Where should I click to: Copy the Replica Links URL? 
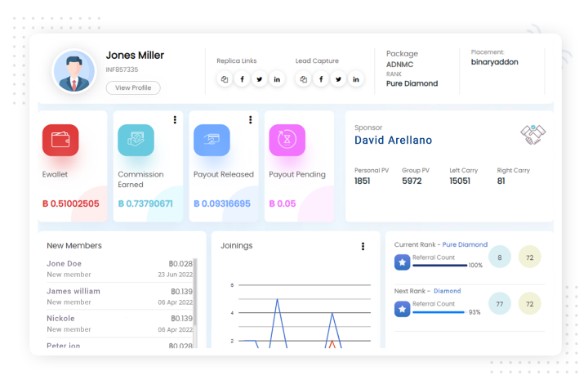click(225, 79)
